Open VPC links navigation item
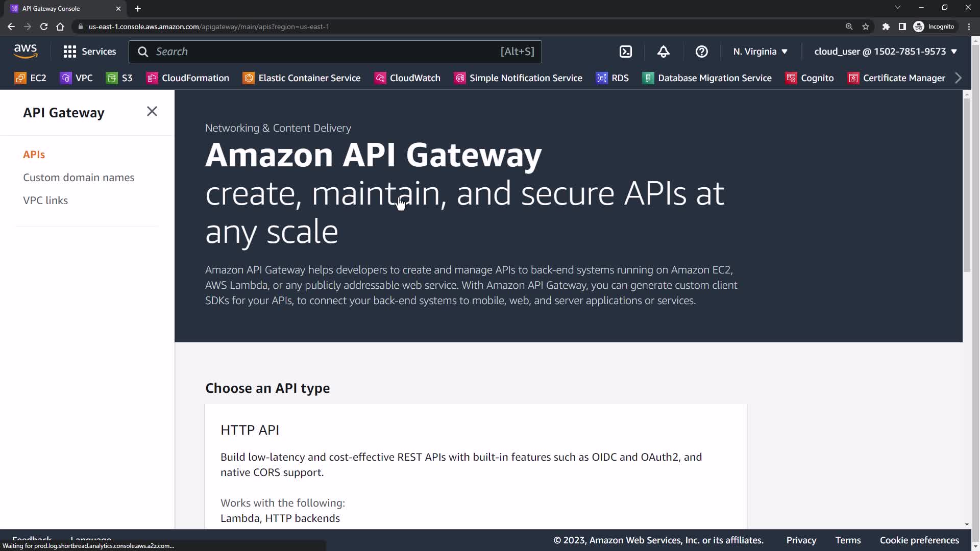Viewport: 980px width, 551px height. pos(45,201)
